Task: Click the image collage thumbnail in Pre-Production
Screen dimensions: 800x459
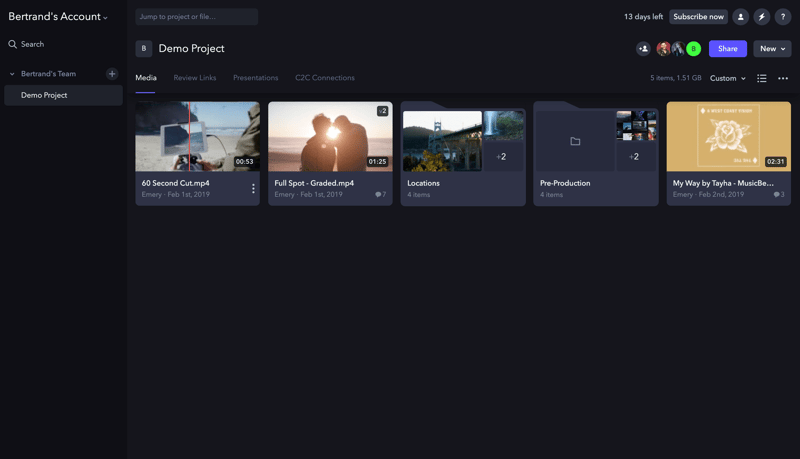Action: [x=636, y=125]
